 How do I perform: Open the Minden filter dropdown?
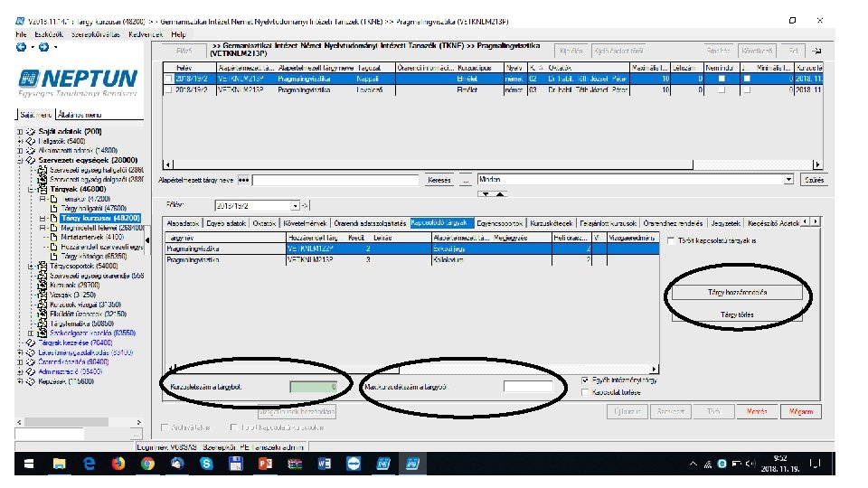click(788, 180)
